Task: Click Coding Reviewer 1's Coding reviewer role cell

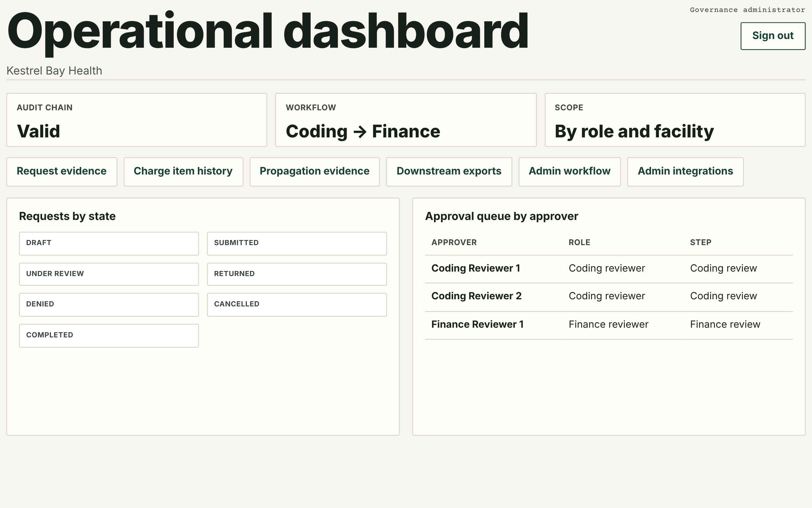Action: tap(607, 268)
